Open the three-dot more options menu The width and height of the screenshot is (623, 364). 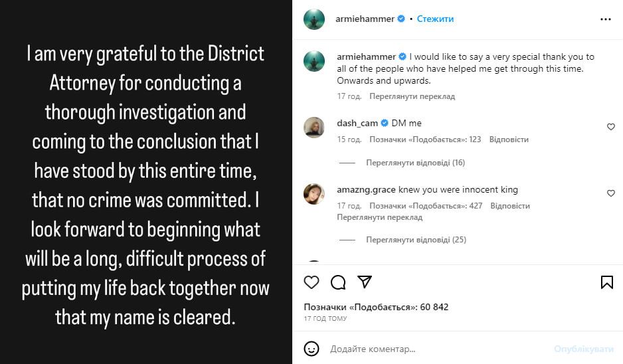coord(605,20)
